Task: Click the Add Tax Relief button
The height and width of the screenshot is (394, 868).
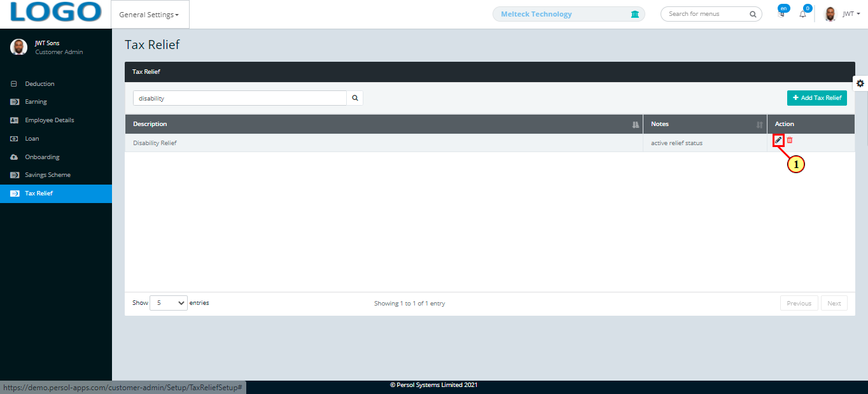Action: [817, 98]
